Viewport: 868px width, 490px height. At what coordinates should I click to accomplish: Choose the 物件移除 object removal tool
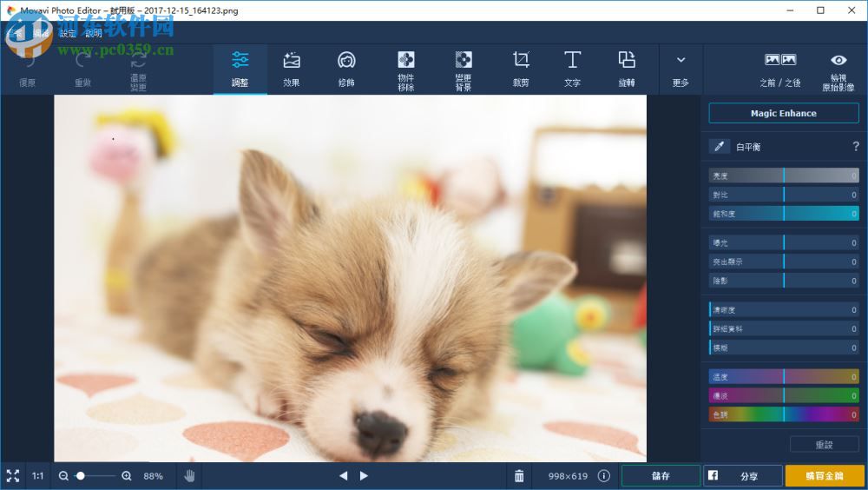405,69
